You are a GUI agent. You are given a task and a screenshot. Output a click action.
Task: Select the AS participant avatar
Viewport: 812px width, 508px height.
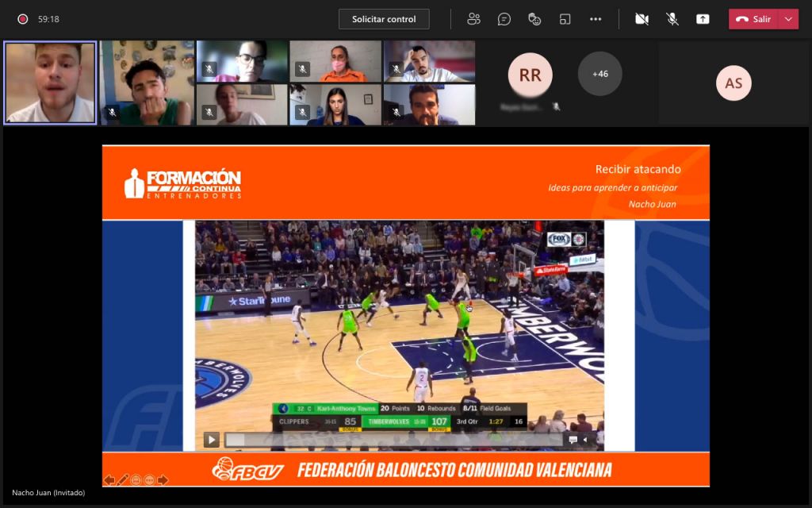[733, 83]
